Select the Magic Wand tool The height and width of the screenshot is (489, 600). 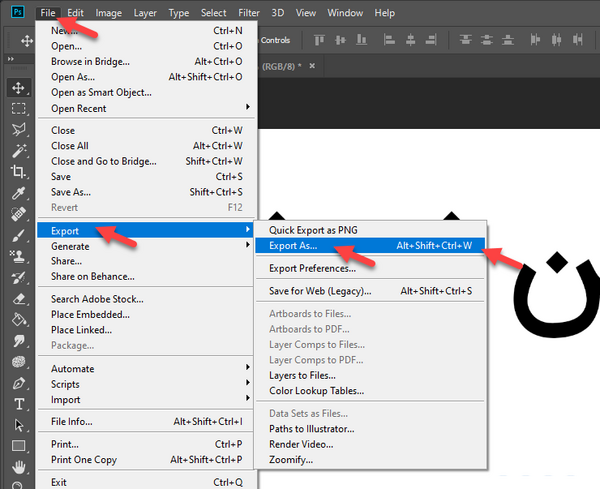[x=18, y=151]
